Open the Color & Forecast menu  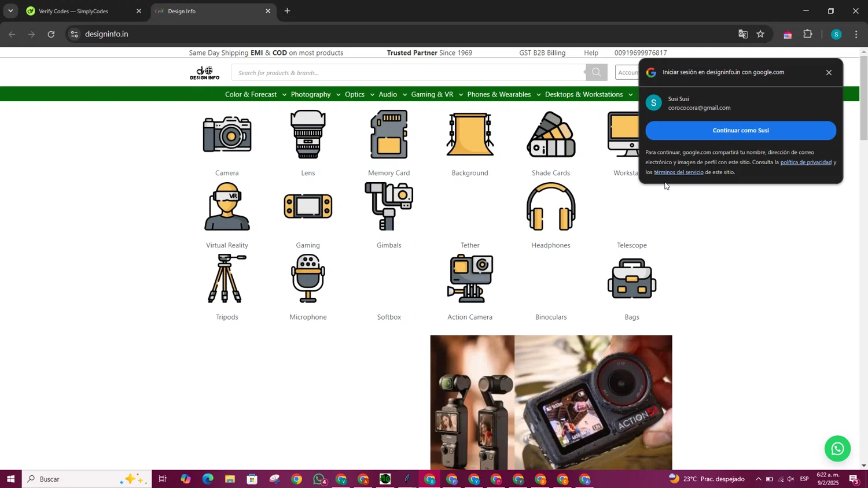[251, 94]
